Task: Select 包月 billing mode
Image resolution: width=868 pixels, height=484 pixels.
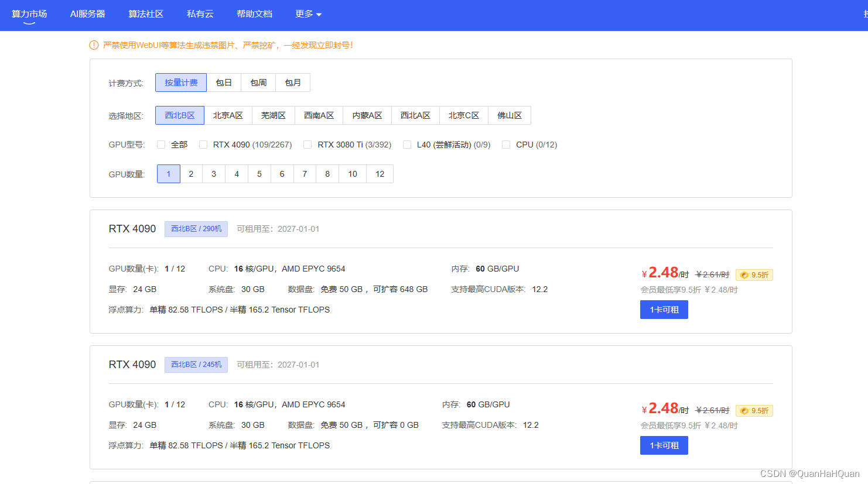Action: point(293,83)
